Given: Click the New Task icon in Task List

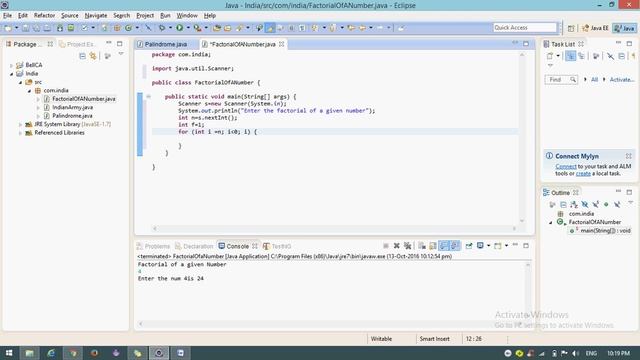Looking at the screenshot, I should pos(550,56).
